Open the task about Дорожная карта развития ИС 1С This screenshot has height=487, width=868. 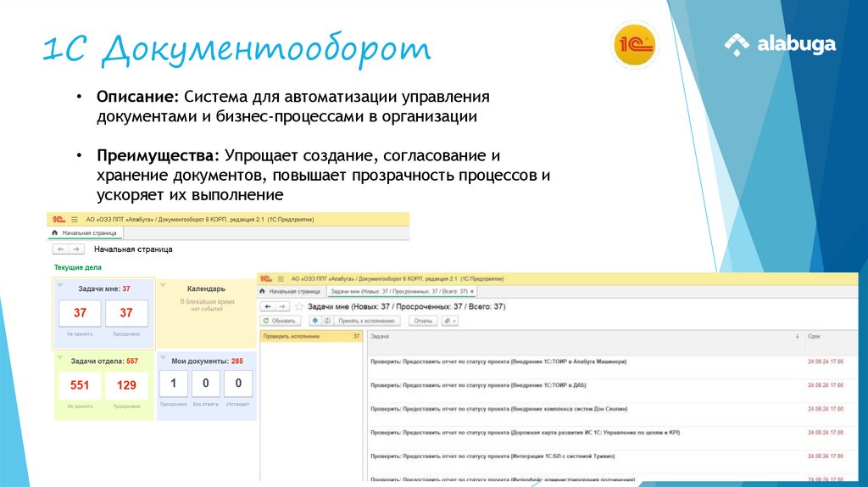[525, 433]
